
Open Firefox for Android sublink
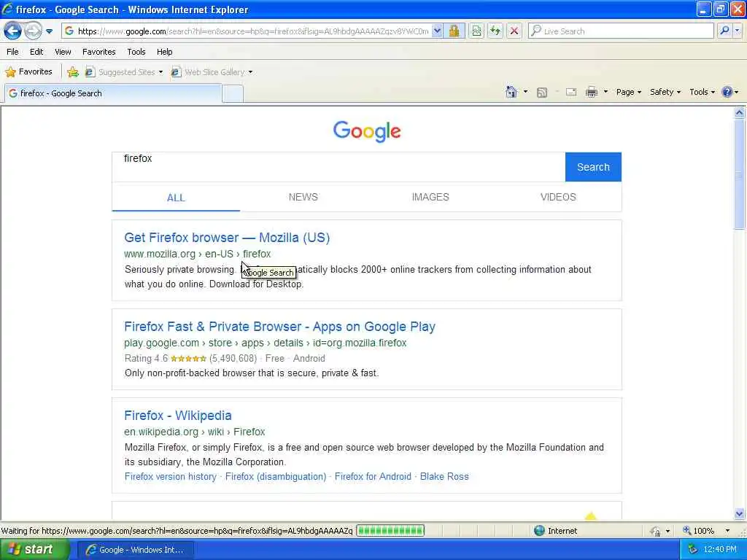373,477
